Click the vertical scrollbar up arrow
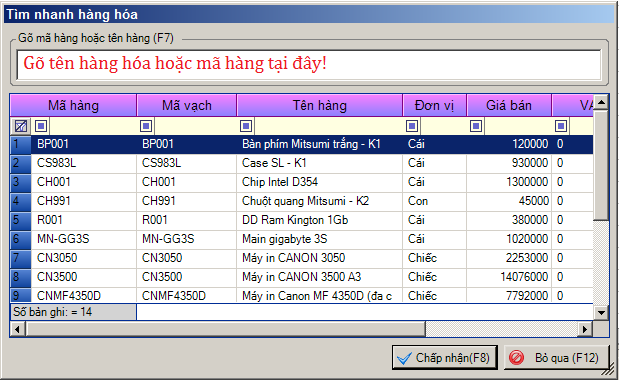Viewport: 619px width, 380px height. tap(601, 103)
